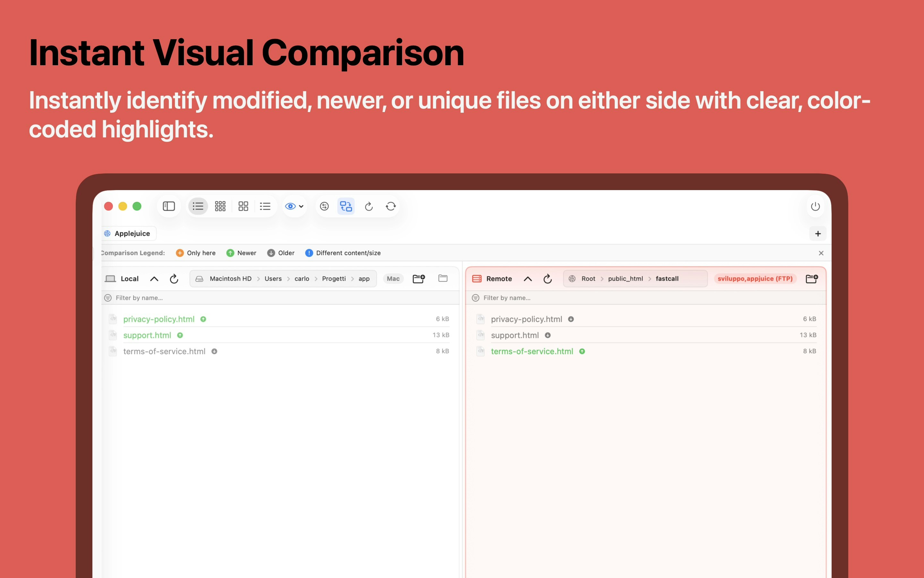
Task: Select the list view mode
Action: click(198, 206)
